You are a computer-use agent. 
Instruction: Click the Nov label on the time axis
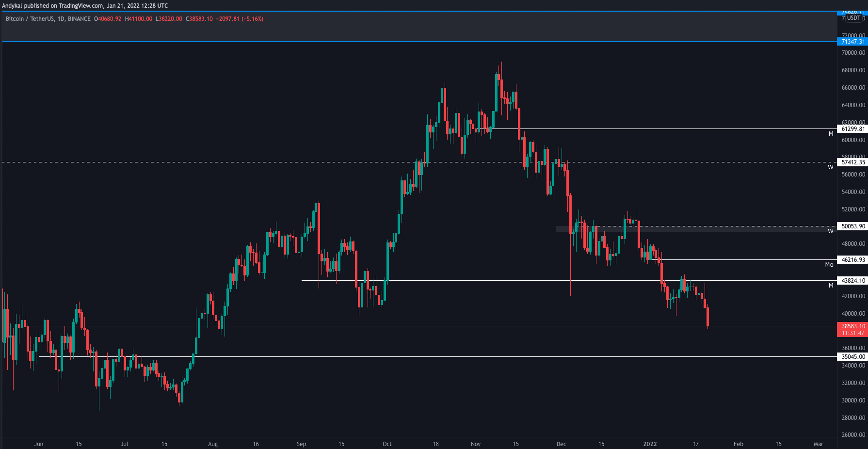click(x=476, y=444)
